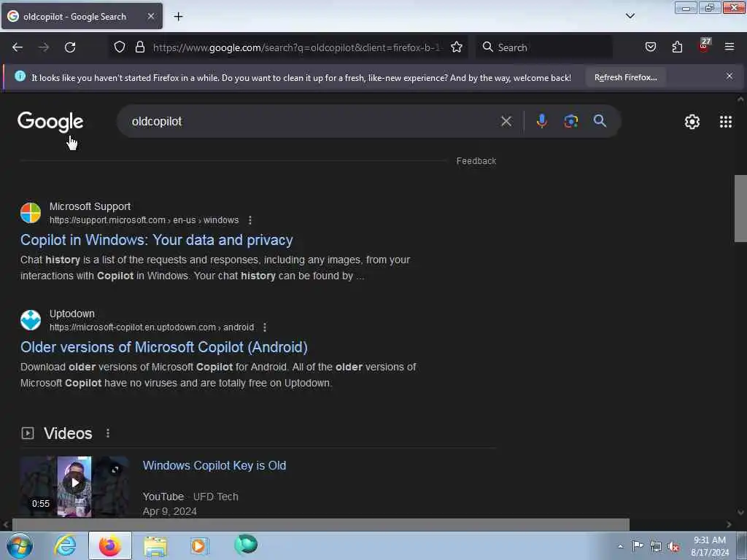Click the YouTube · UFD Tech source label
Viewport: 747px width, 560px height.
[190, 496]
